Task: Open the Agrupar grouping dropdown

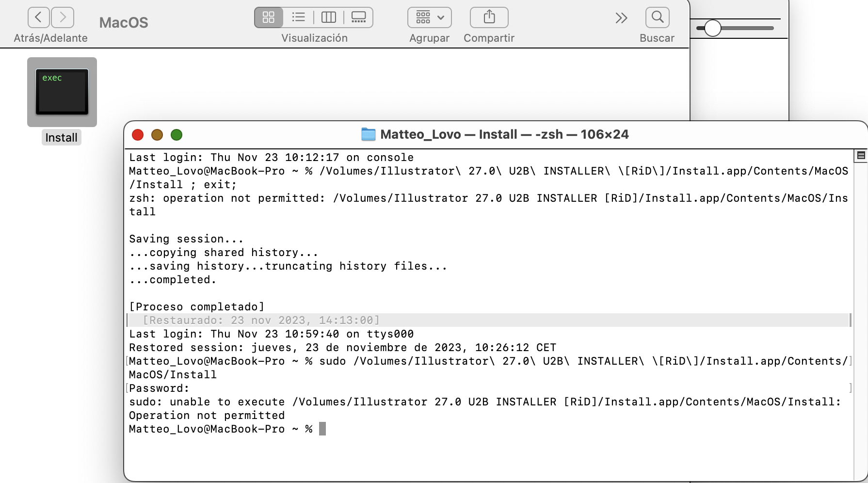Action: coord(430,17)
